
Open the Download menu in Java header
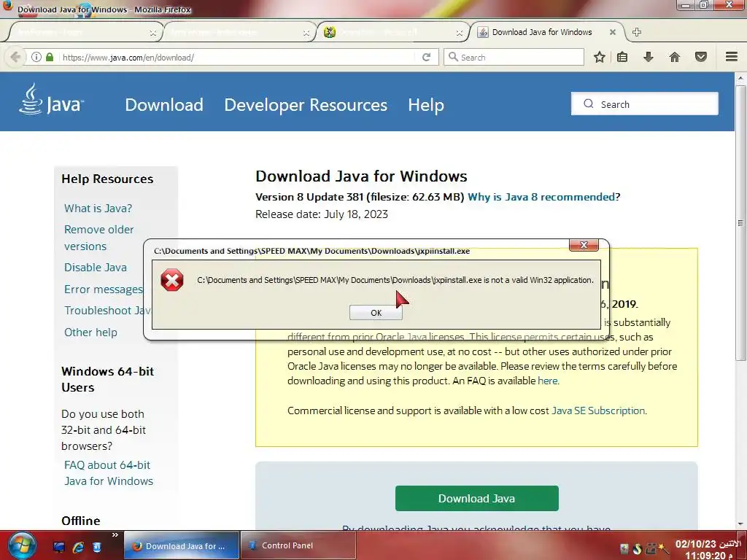[x=164, y=105]
